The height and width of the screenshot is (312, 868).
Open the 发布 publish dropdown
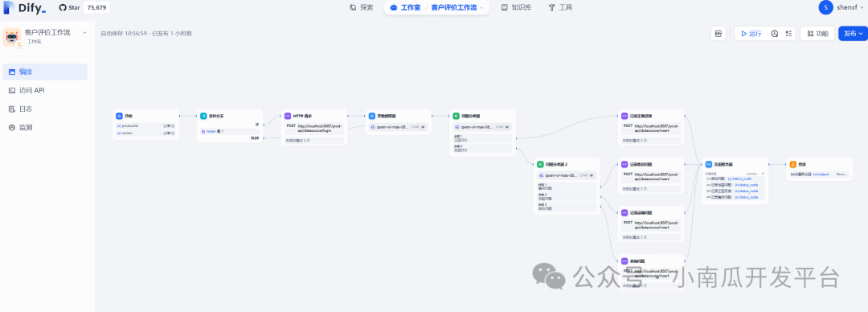(853, 34)
